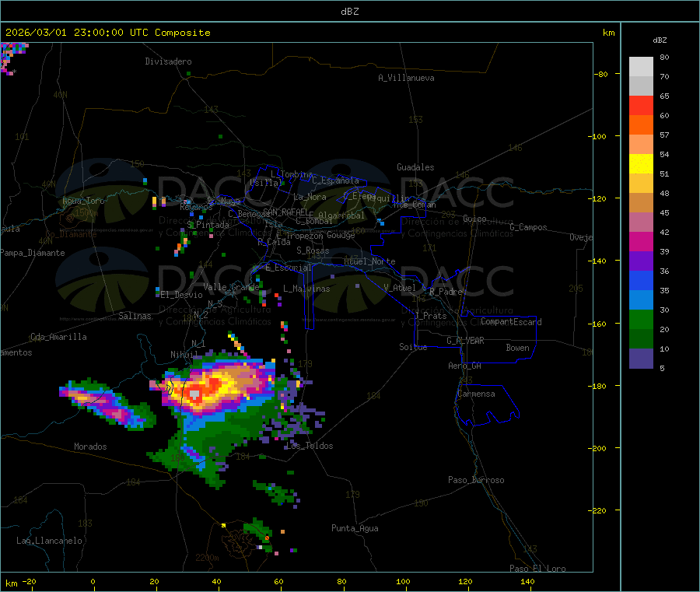Click the Bowen map label
The height and width of the screenshot is (592, 700).
click(x=518, y=348)
